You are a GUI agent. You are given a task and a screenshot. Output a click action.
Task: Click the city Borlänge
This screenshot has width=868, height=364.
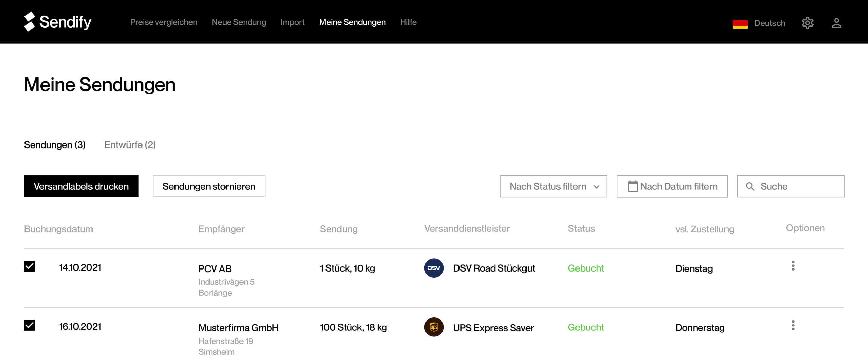point(215,293)
